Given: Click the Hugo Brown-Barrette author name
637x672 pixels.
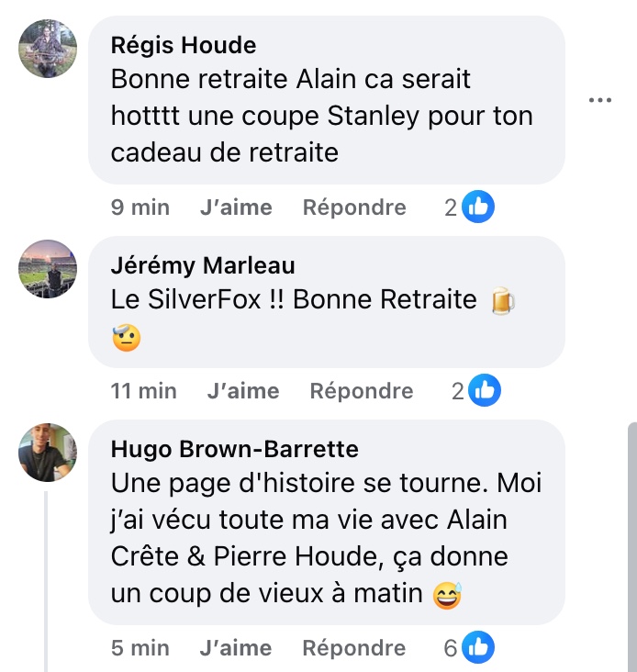Looking at the screenshot, I should (234, 449).
